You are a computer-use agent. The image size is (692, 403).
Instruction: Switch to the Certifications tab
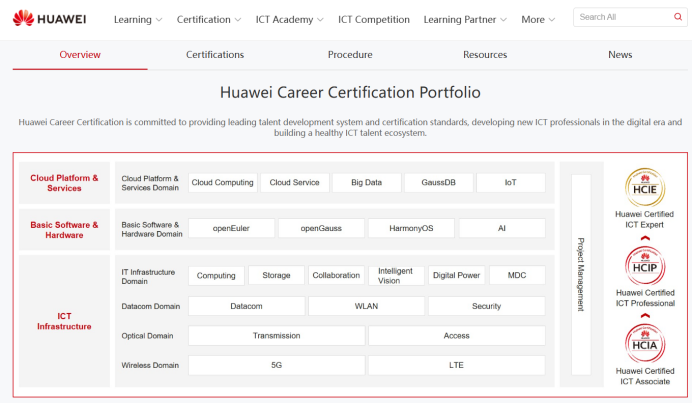tap(215, 55)
